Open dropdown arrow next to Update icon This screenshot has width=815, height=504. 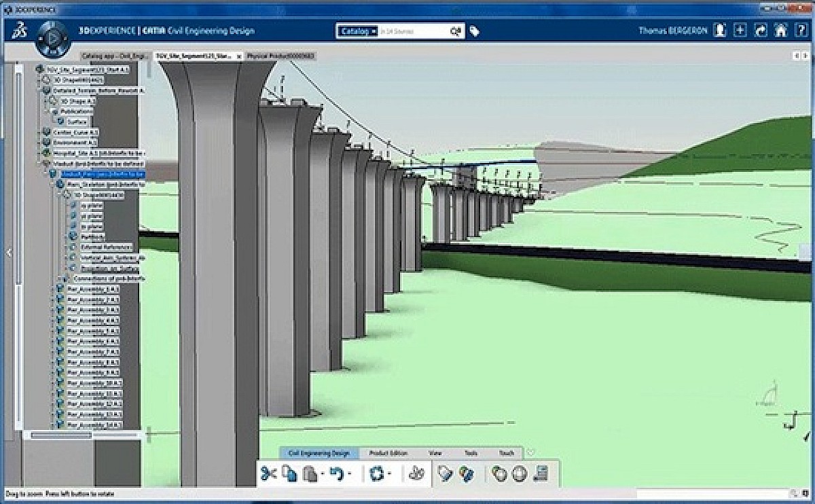389,475
